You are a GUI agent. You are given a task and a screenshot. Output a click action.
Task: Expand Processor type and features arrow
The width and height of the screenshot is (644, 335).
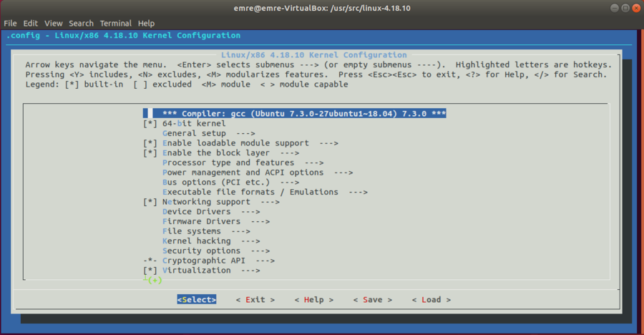point(314,162)
